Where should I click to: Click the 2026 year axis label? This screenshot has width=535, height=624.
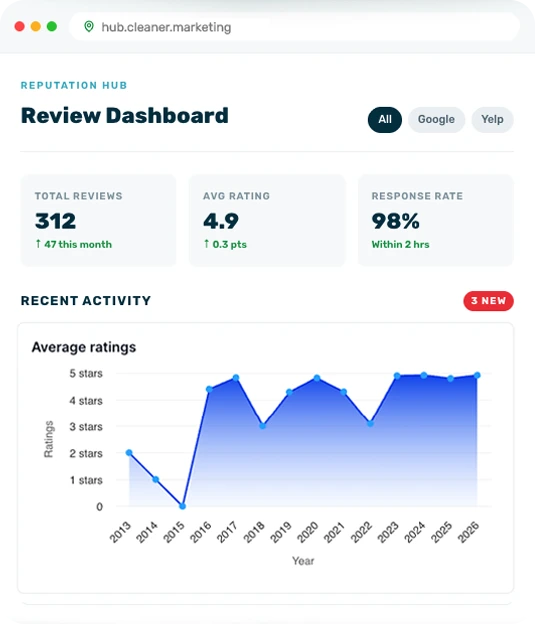[x=469, y=532]
